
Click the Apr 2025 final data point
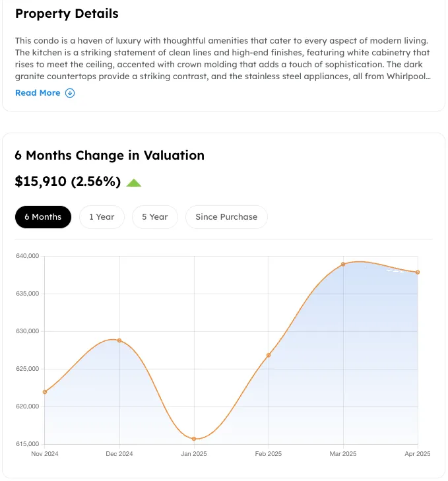point(418,273)
